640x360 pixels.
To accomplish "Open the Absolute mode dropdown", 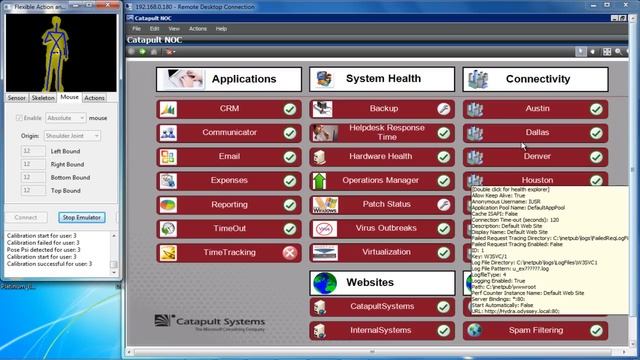I will click(65, 118).
